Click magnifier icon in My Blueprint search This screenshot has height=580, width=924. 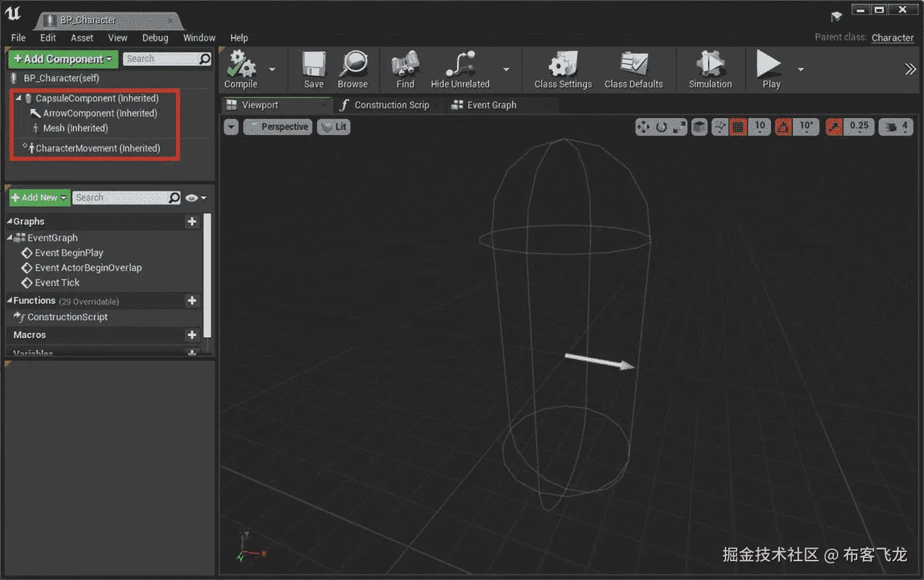[174, 198]
